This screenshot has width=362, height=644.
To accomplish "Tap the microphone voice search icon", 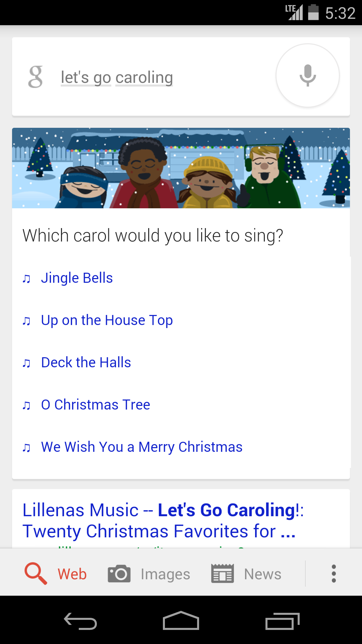I will [307, 75].
